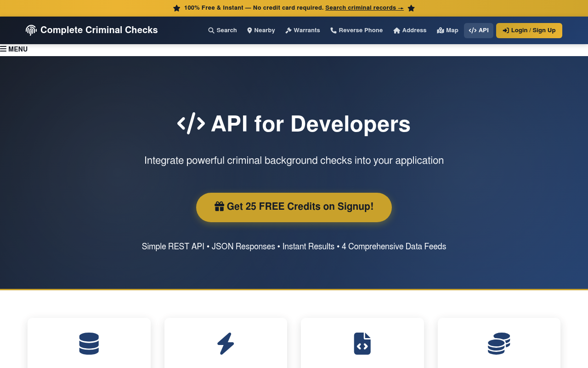Click the 'Integrate powerful criminal background checks' subtitle
The height and width of the screenshot is (368, 588).
coord(294,161)
